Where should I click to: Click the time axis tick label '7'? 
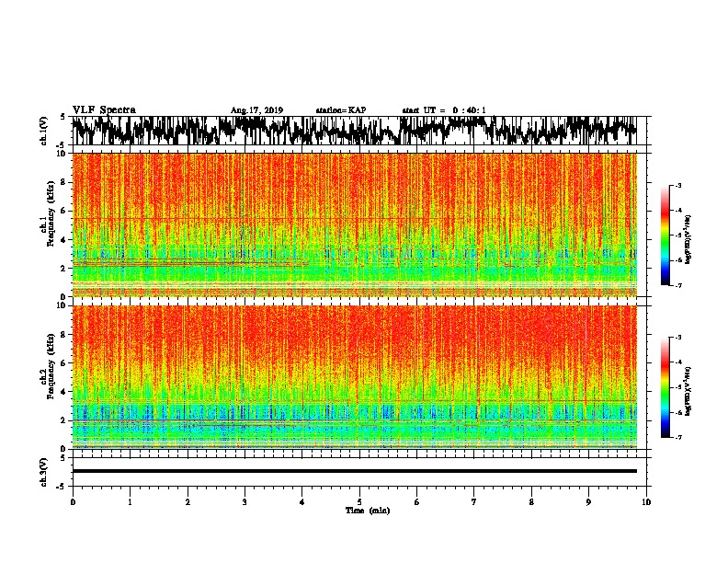[474, 502]
